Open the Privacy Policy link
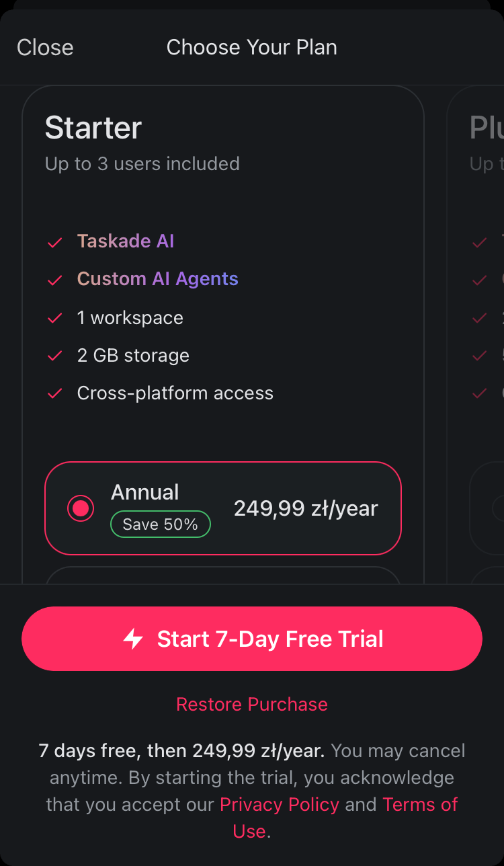The width and height of the screenshot is (504, 866). click(x=280, y=804)
